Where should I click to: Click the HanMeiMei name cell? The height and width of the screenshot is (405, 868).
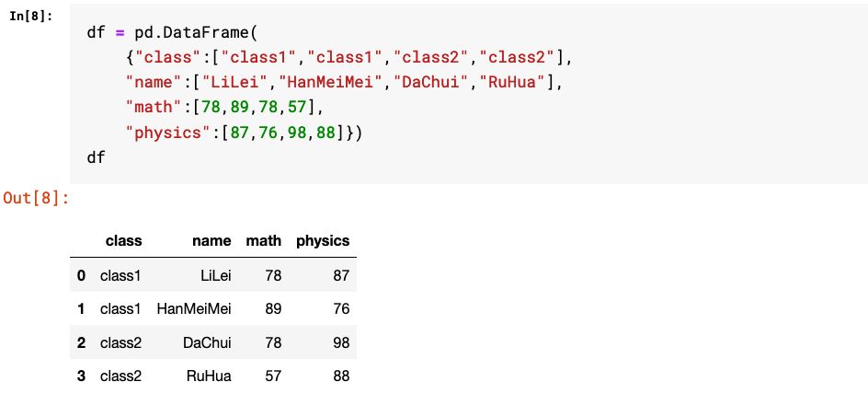(x=194, y=308)
